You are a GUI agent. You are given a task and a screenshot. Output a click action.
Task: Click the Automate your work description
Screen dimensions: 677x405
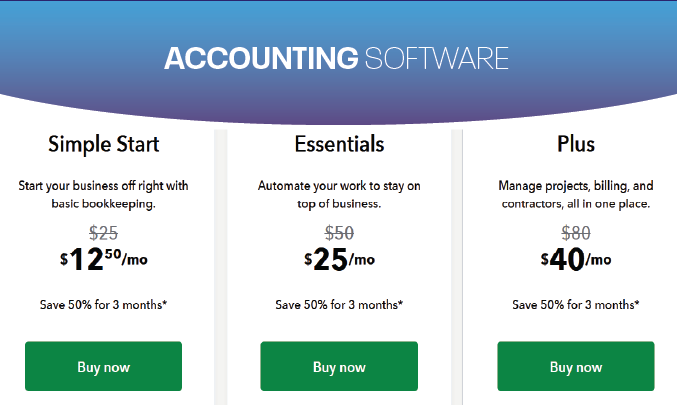[339, 195]
